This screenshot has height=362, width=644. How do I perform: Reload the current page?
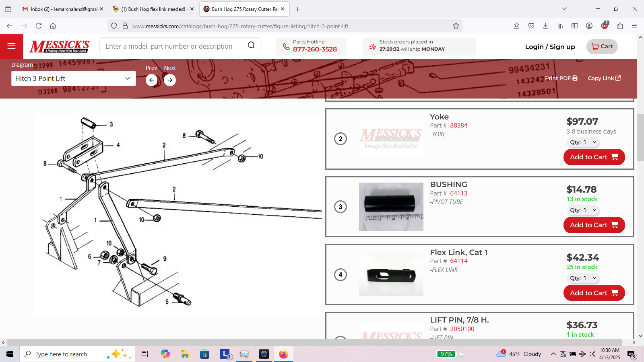pyautogui.click(x=39, y=26)
